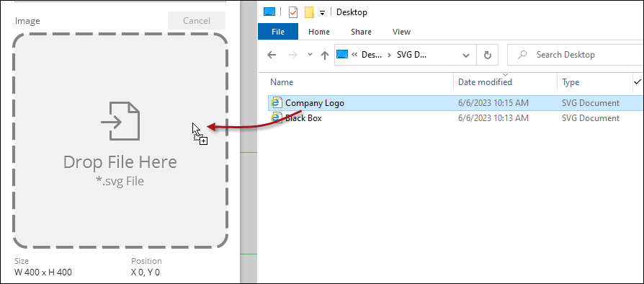644x284 pixels.
Task: Go up one folder level
Action: tap(325, 55)
